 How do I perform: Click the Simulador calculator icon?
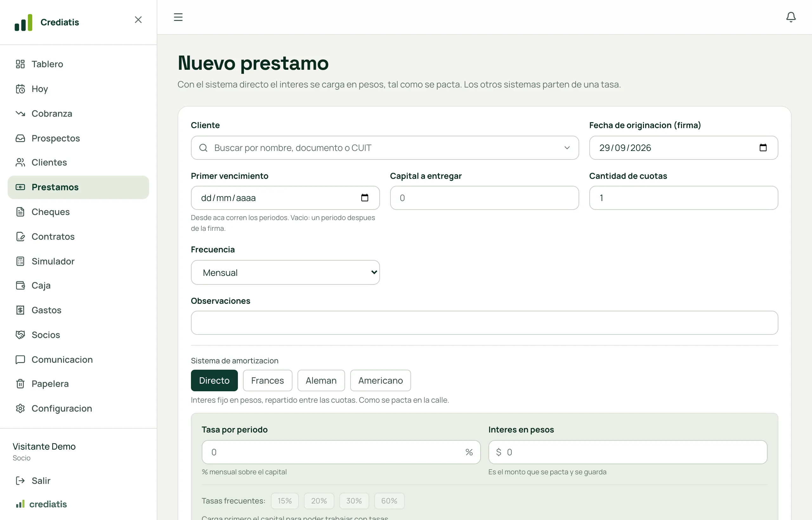(20, 261)
